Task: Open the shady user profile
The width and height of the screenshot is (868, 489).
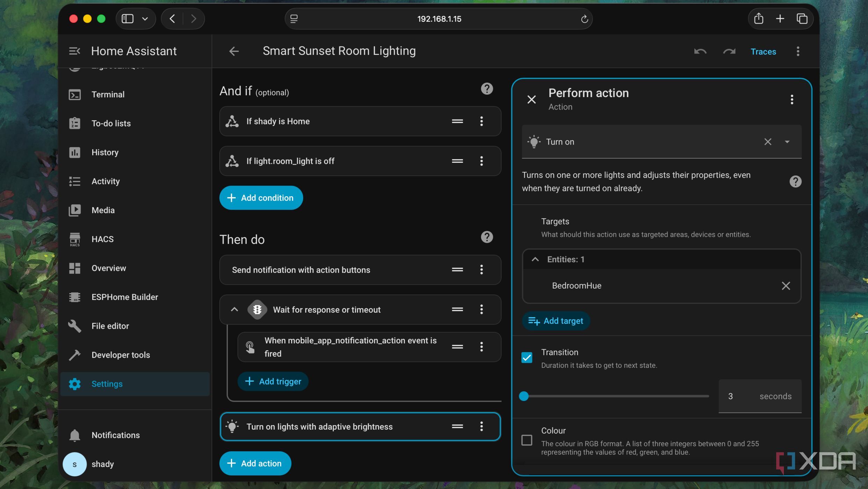Action: point(135,464)
